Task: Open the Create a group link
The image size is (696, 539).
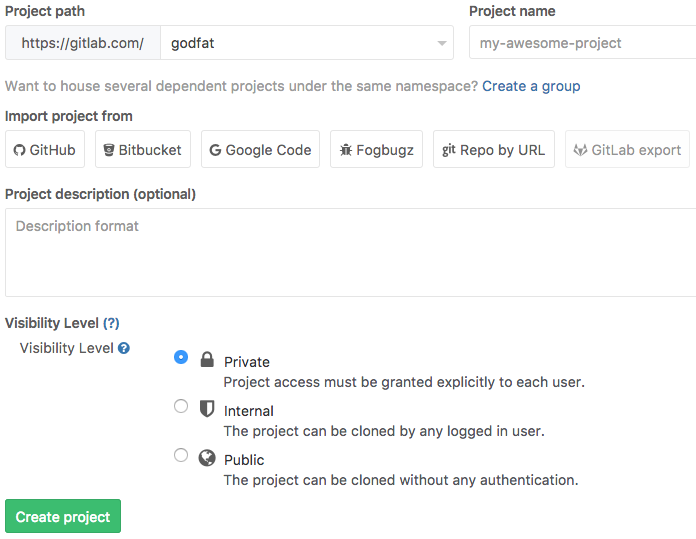Action: pyautogui.click(x=531, y=86)
